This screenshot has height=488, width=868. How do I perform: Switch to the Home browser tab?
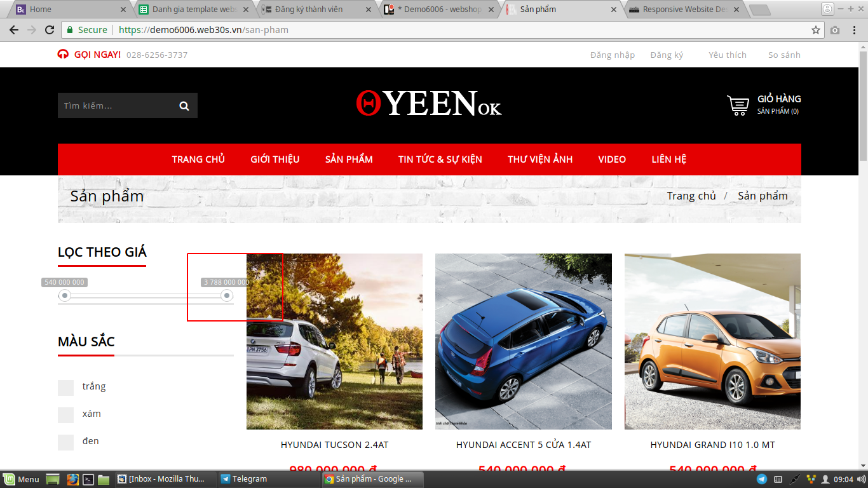click(71, 10)
